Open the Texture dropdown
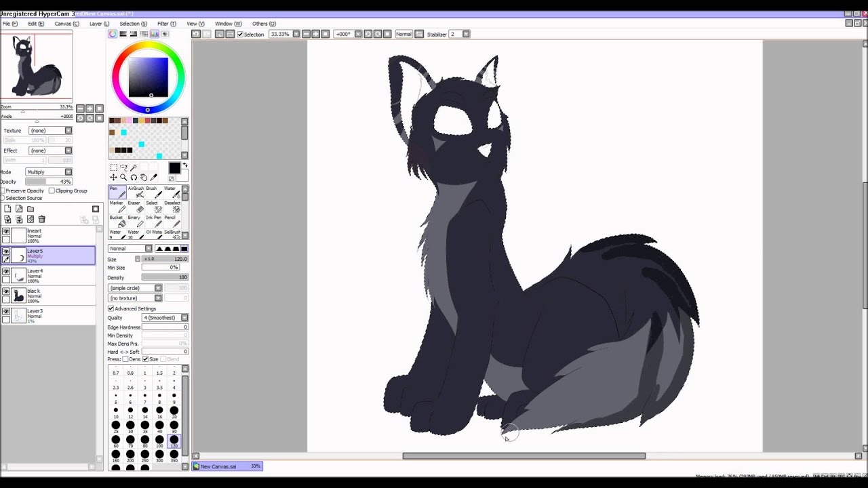The height and width of the screenshot is (488, 868). click(50, 130)
